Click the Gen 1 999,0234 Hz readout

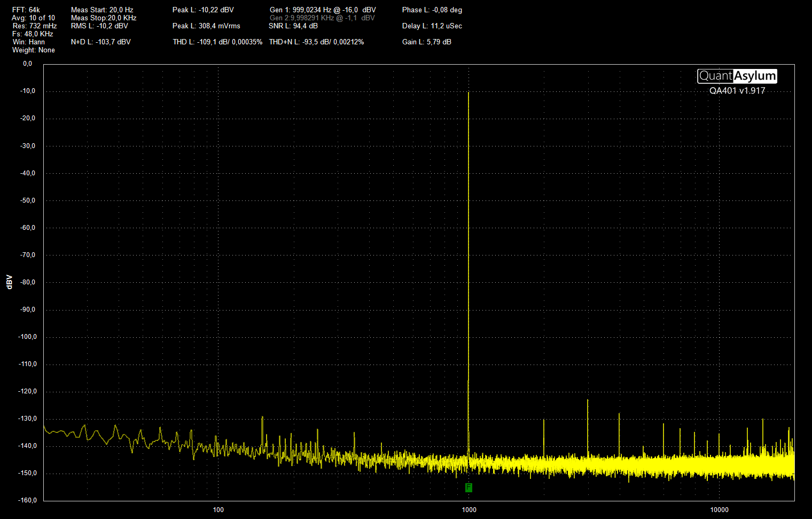(x=323, y=10)
